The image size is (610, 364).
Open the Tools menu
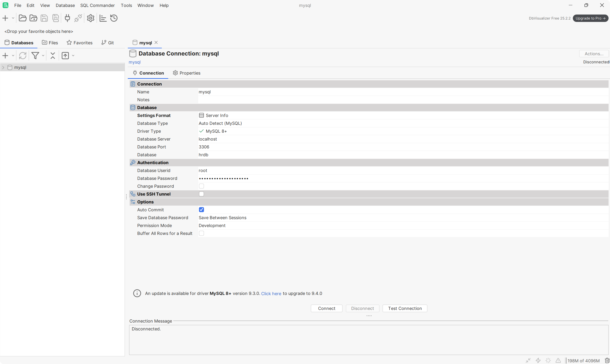(x=126, y=5)
